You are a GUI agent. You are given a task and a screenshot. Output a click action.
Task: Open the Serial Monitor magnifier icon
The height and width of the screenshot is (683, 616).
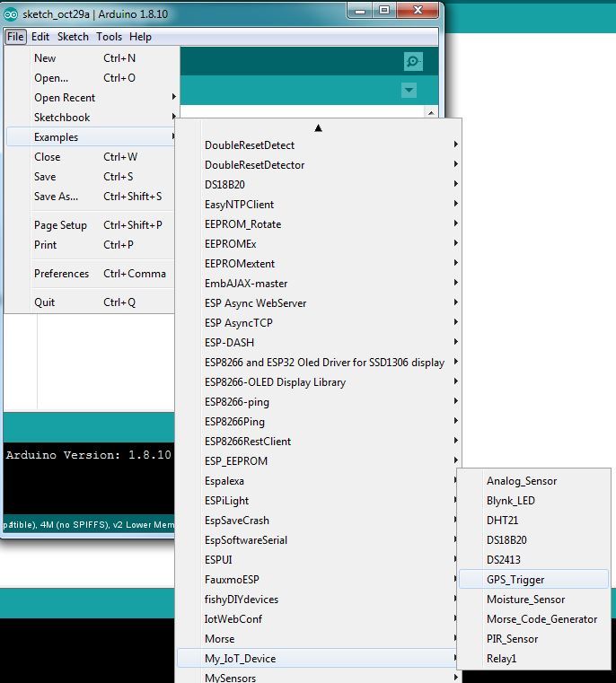pyautogui.click(x=413, y=61)
